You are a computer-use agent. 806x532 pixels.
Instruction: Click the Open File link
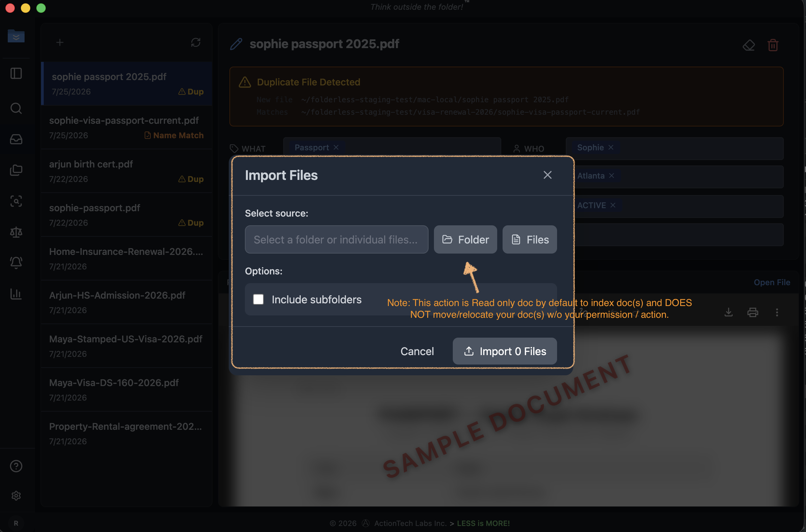772,282
